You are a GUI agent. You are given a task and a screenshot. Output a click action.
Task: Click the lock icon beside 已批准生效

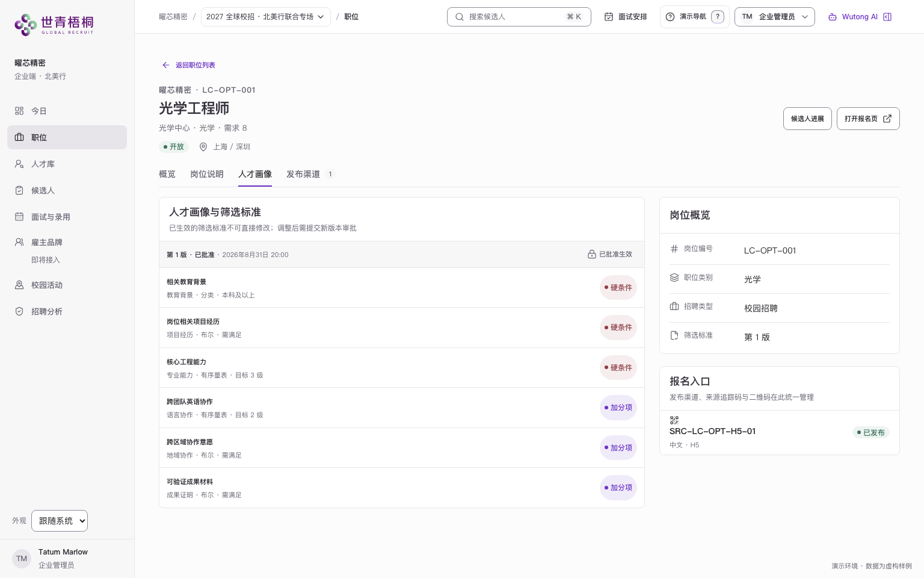coord(592,255)
